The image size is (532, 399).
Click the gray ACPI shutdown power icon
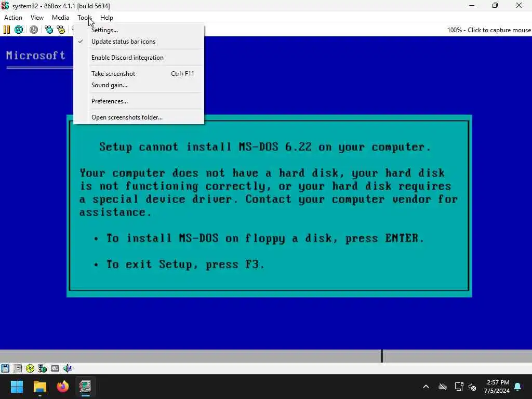[34, 30]
